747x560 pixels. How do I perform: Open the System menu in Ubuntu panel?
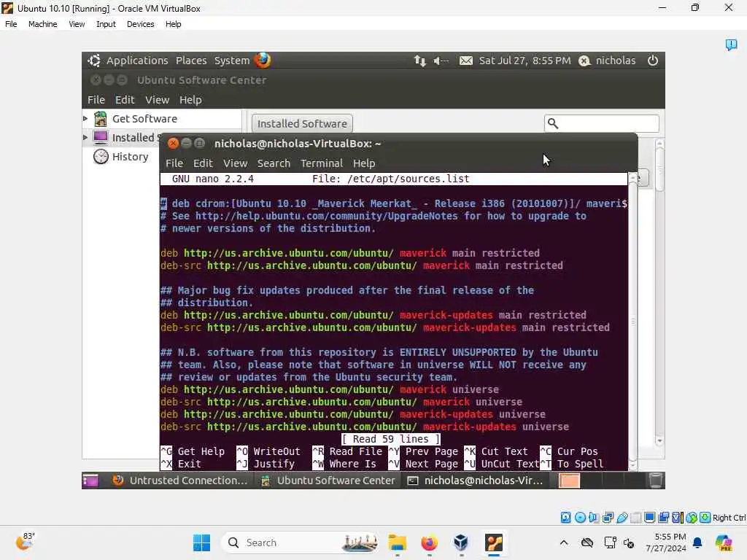point(231,61)
